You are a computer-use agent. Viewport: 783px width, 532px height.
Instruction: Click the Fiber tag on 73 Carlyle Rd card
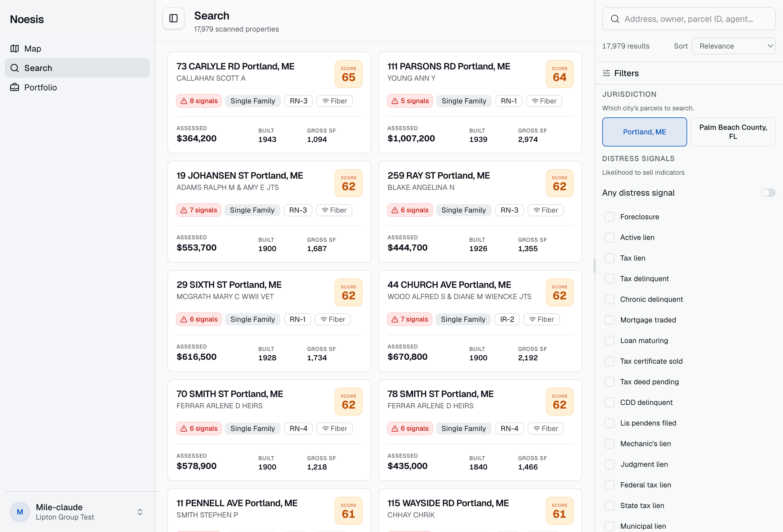[x=334, y=101]
